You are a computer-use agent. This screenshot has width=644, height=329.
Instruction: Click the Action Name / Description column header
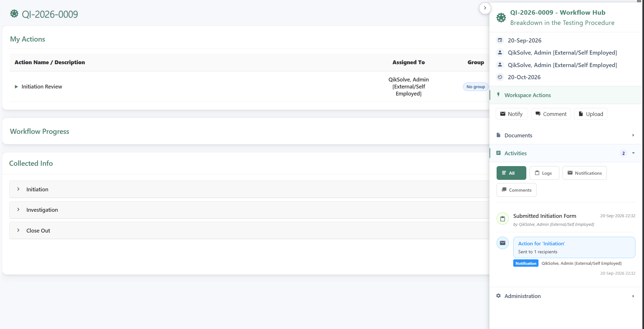click(x=50, y=62)
